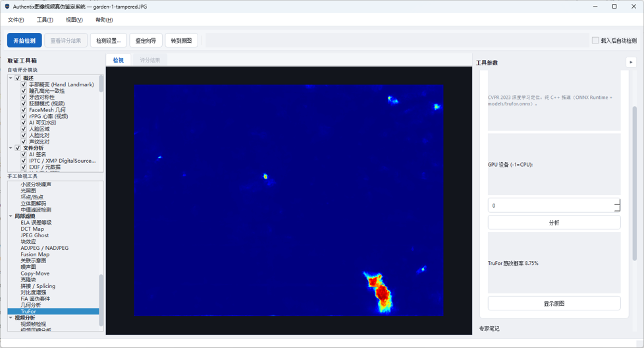Uncheck the AI 可见水印 checkbox
Viewport: 644px width, 348px height.
pyautogui.click(x=24, y=123)
